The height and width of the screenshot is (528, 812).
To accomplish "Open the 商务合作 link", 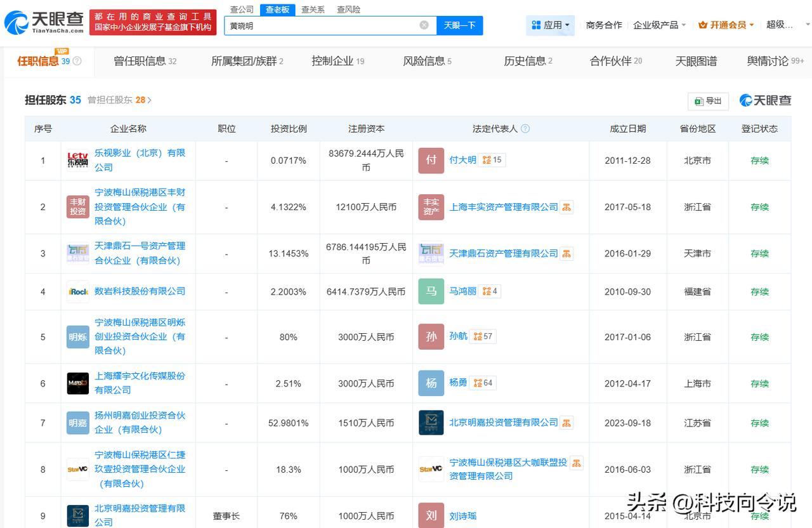I will coord(604,25).
